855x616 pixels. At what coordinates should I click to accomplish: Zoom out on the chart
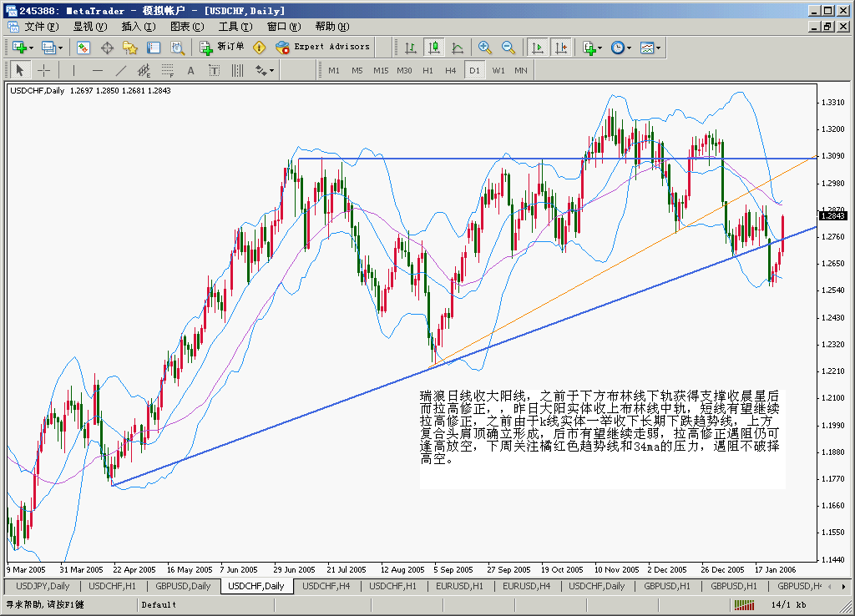(508, 48)
